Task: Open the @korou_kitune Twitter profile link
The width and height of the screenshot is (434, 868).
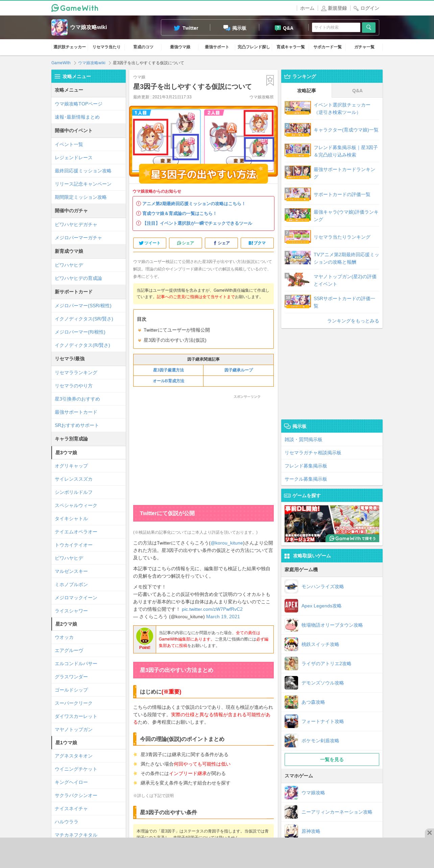Action: 226,543
